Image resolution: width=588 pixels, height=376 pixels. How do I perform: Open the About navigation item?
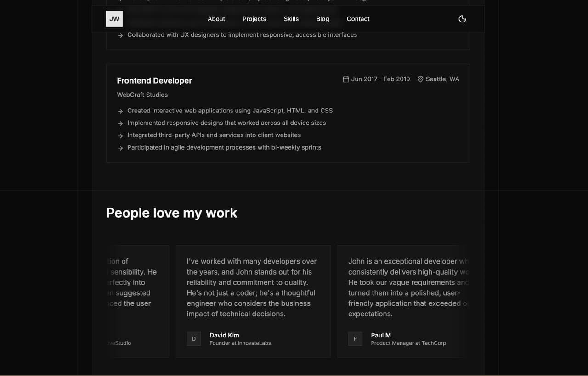tap(216, 19)
